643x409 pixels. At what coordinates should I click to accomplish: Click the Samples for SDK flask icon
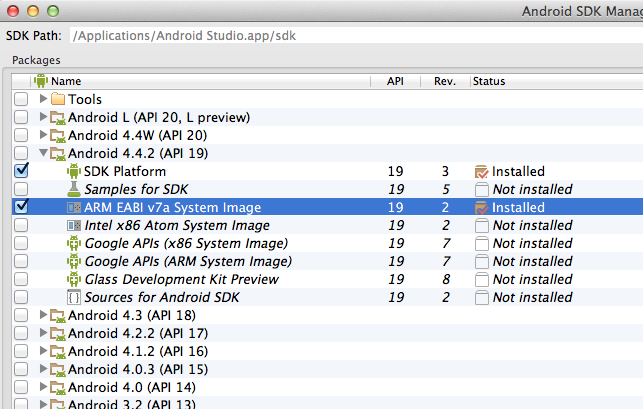[x=74, y=189]
